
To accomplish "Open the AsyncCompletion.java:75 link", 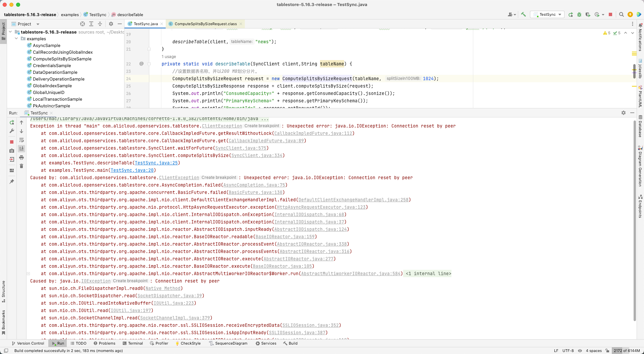I will [254, 185].
